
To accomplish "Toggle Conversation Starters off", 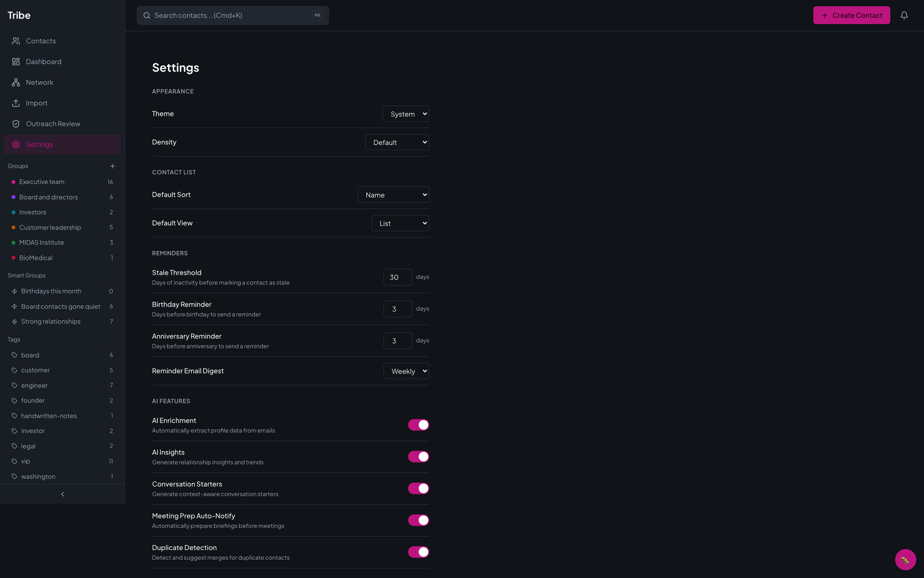I will 418,488.
